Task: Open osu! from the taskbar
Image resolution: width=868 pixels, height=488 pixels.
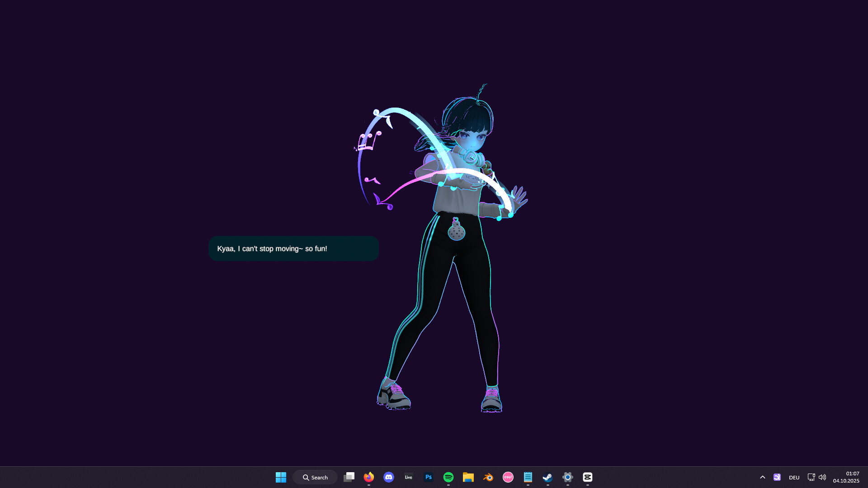Action: (x=508, y=477)
